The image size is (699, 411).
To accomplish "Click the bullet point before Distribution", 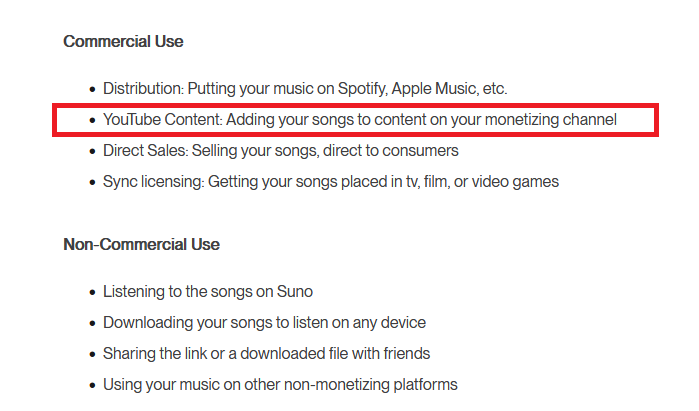I will [92, 90].
